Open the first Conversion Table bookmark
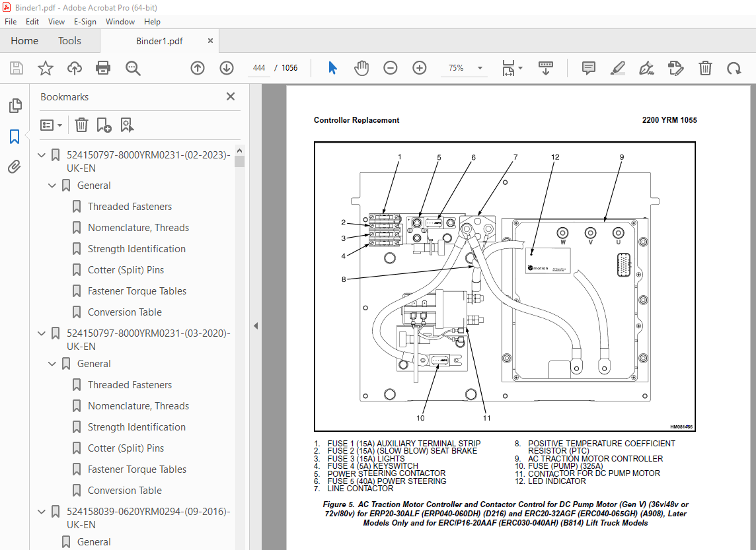756x550 pixels. coord(125,312)
